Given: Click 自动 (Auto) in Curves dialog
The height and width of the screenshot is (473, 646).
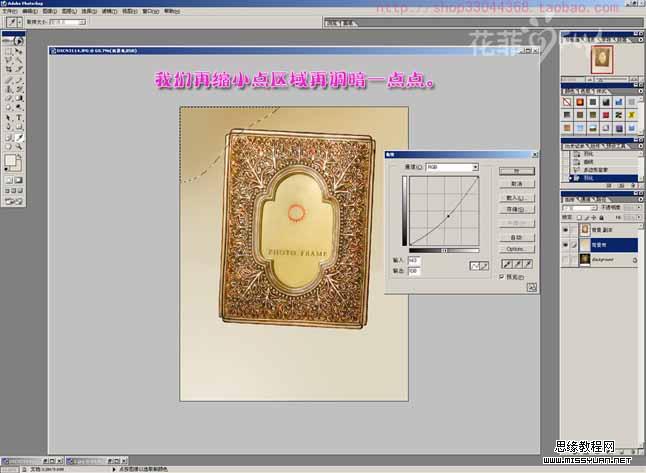Looking at the screenshot, I should (x=517, y=237).
